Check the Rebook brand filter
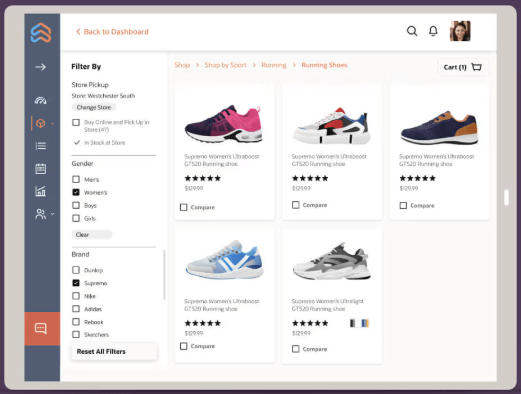 coord(76,322)
